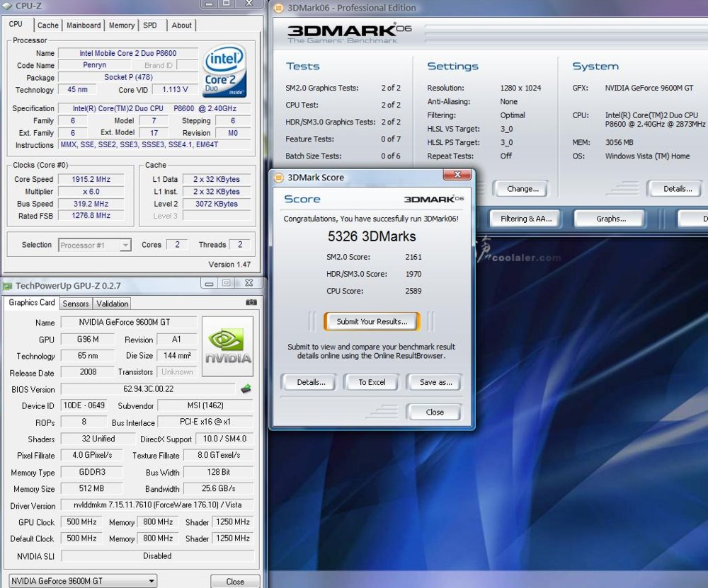Screen dimensions: 708x588
Task: Select the Graphics Card tab in GPU-Z
Action: 32,302
